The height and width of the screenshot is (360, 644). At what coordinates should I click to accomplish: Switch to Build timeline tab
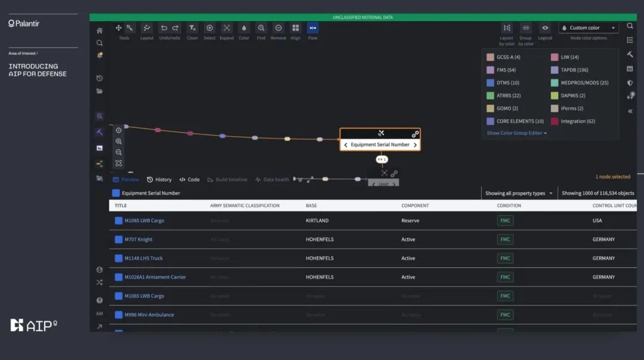(227, 179)
